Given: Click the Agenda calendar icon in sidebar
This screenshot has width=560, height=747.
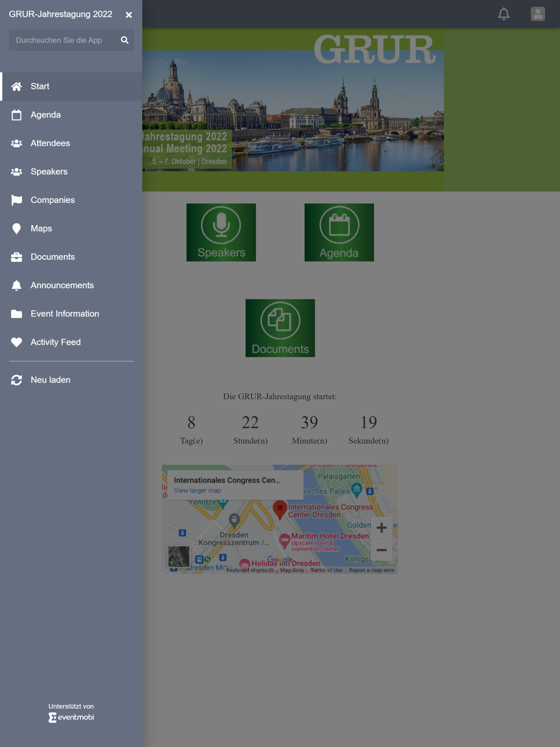Looking at the screenshot, I should click(x=17, y=115).
